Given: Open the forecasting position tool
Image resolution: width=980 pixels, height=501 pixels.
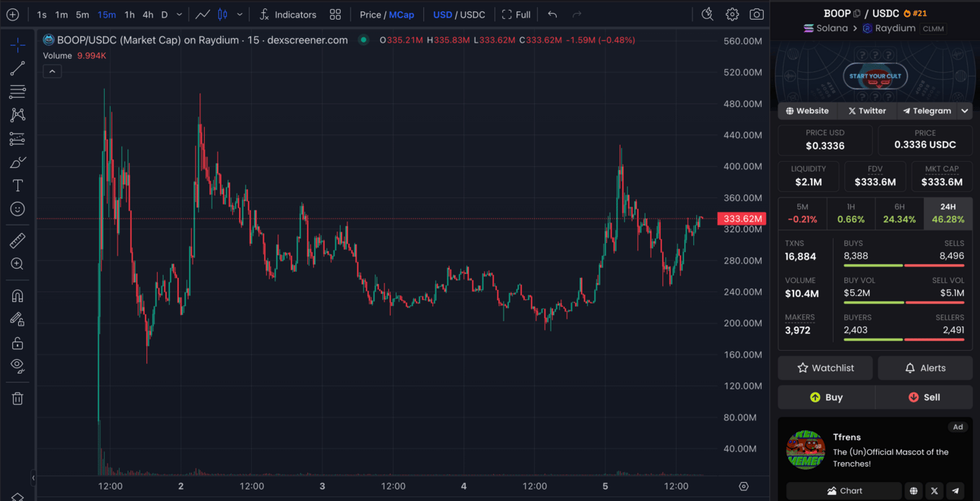Looking at the screenshot, I should (x=17, y=139).
